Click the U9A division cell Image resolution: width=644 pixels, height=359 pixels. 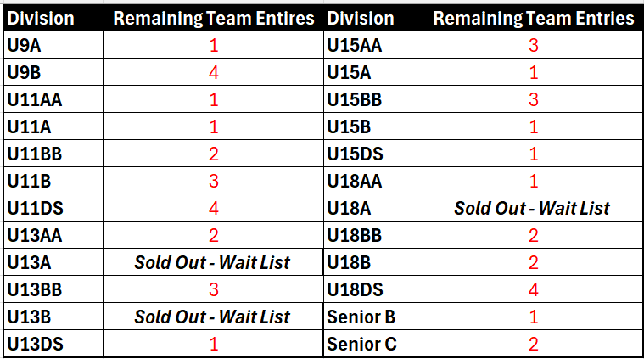tap(53, 46)
